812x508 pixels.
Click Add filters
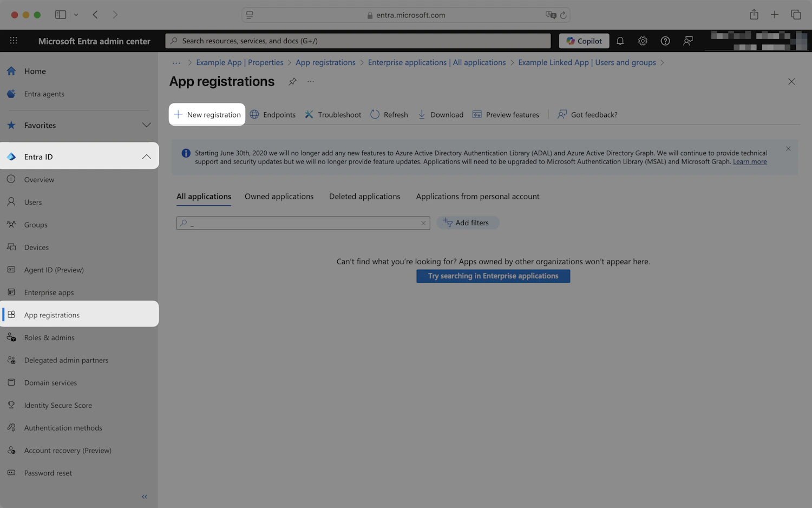point(467,223)
